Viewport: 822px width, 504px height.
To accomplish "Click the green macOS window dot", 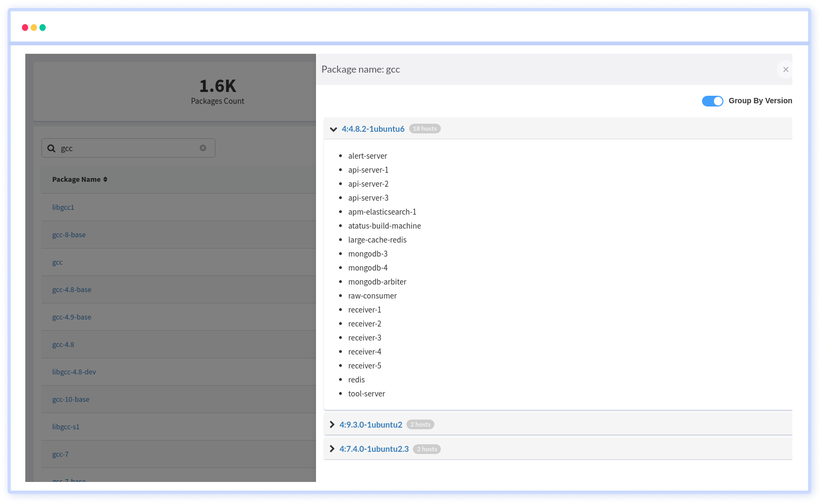I will pyautogui.click(x=43, y=27).
